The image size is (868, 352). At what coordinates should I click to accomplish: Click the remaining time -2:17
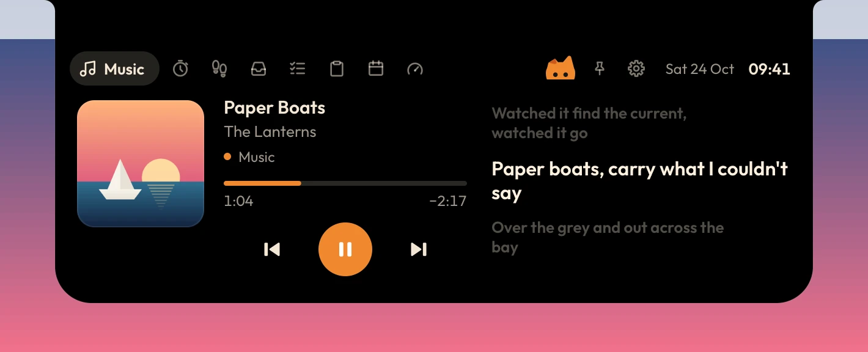point(448,201)
